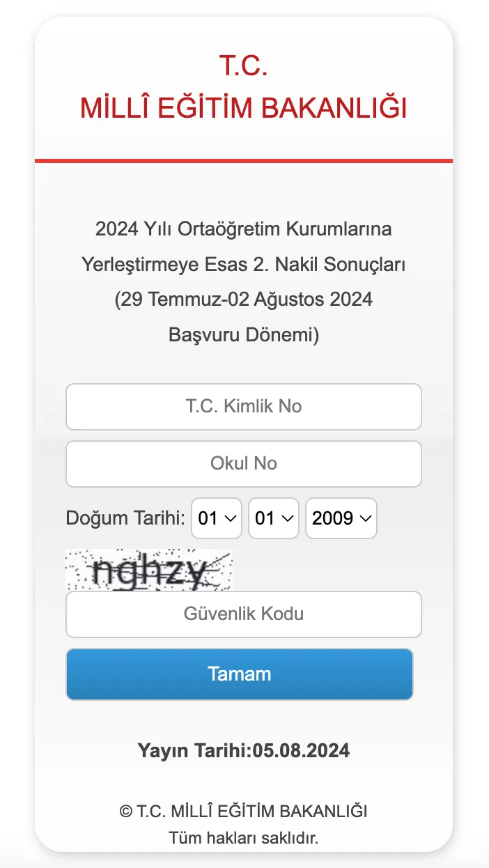Screen dimensions: 489x868
Task: Click the Başvuru Dönemi text line
Action: (244, 336)
